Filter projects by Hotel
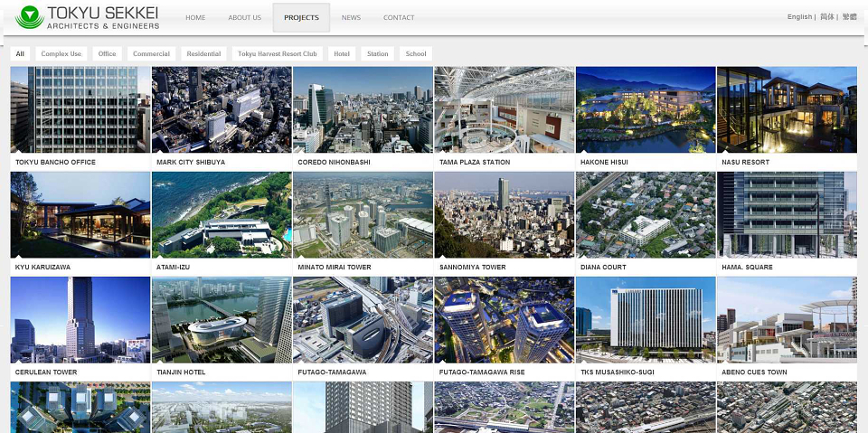This screenshot has width=868, height=433. pos(342,53)
